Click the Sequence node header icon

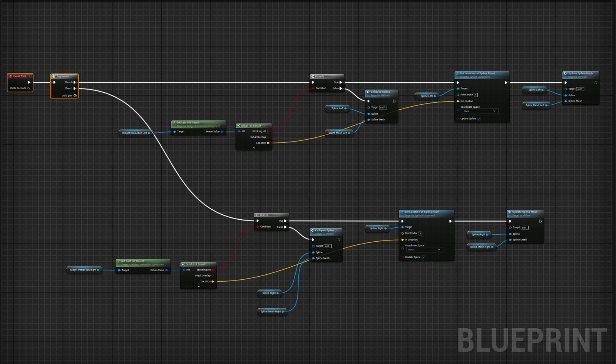54,77
